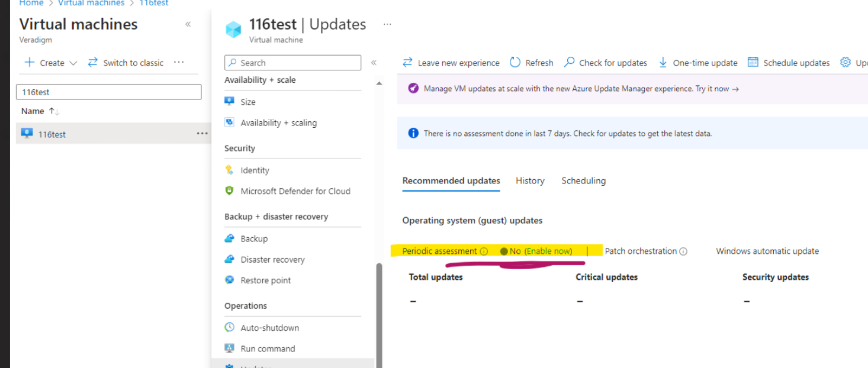Image resolution: width=868 pixels, height=368 pixels.
Task: Click the Security updates heading
Action: [x=776, y=277]
